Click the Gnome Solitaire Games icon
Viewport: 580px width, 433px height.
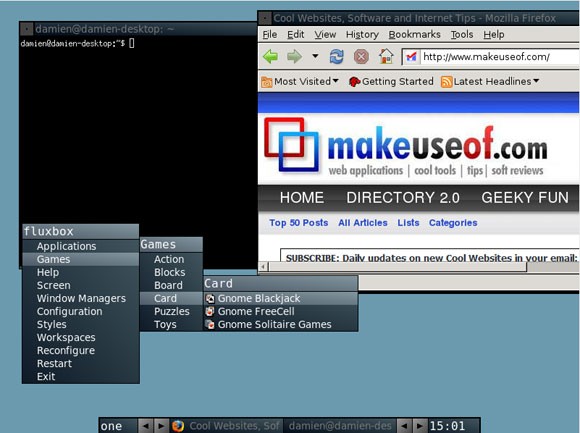pos(210,324)
